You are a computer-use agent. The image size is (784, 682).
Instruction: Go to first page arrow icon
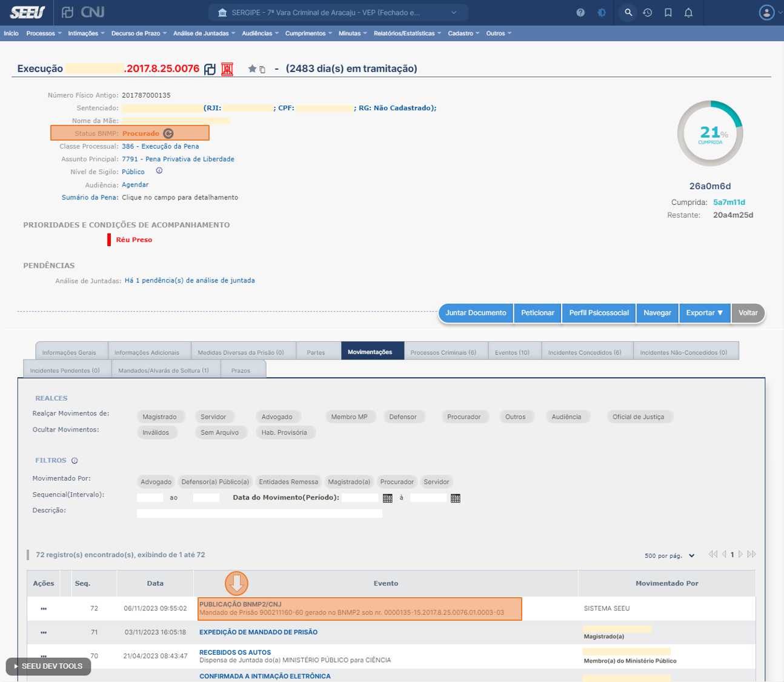pyautogui.click(x=713, y=554)
